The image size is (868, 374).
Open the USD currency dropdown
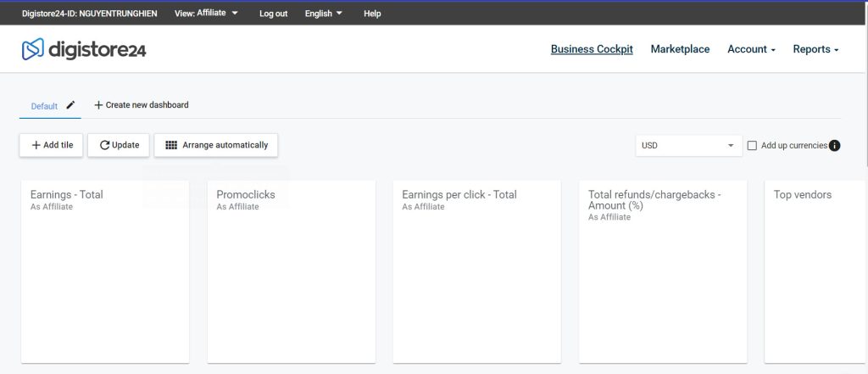tap(687, 146)
